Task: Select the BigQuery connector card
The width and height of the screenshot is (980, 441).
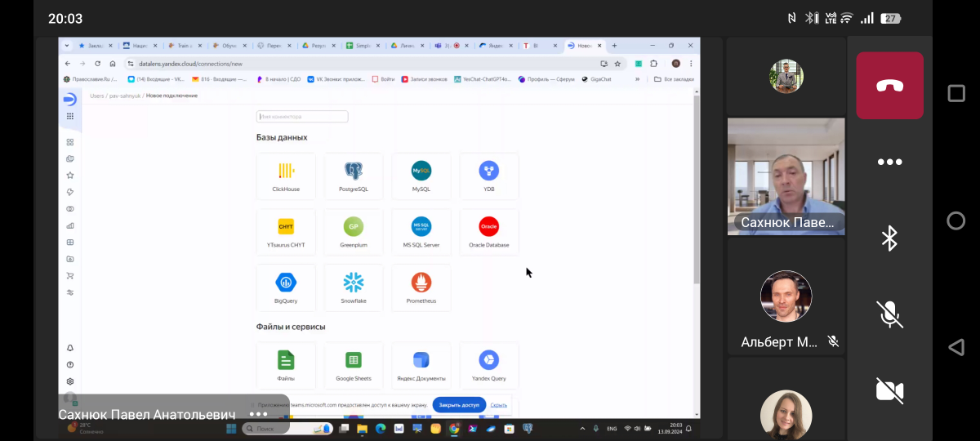Action: coord(286,288)
